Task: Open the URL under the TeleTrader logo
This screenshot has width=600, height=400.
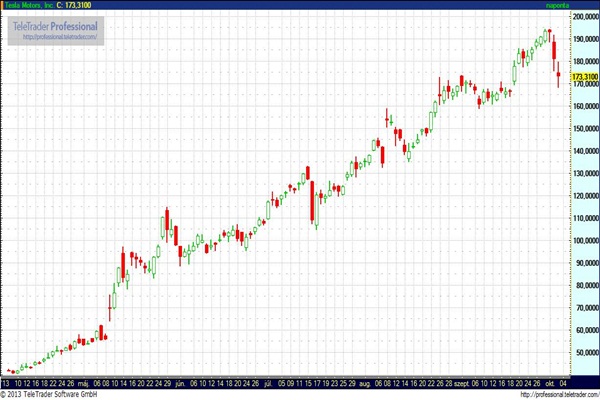Action: click(x=58, y=37)
